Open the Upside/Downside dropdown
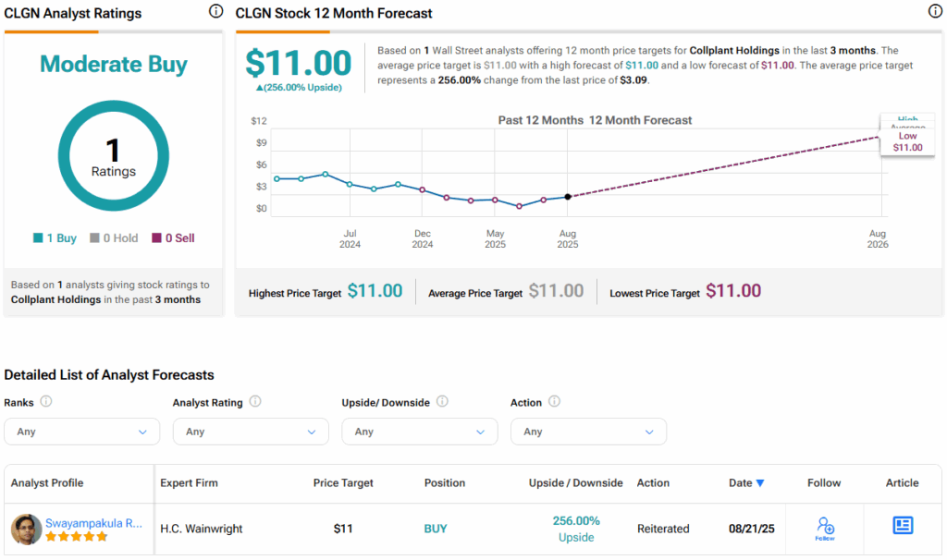The height and width of the screenshot is (560, 947). (419, 432)
